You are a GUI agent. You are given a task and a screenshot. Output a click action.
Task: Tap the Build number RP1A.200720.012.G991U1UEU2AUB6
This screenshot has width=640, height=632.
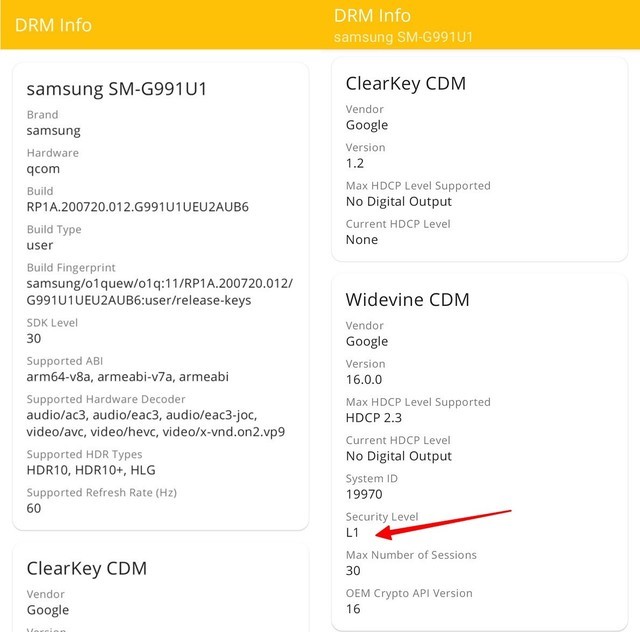[137, 207]
